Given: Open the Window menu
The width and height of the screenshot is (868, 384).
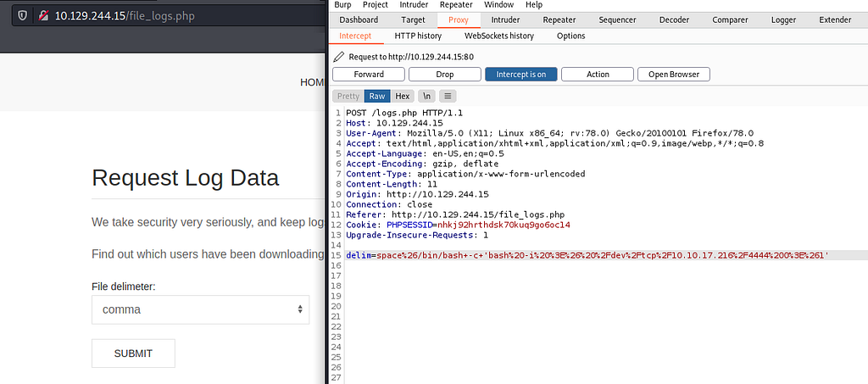Looking at the screenshot, I should point(498,4).
